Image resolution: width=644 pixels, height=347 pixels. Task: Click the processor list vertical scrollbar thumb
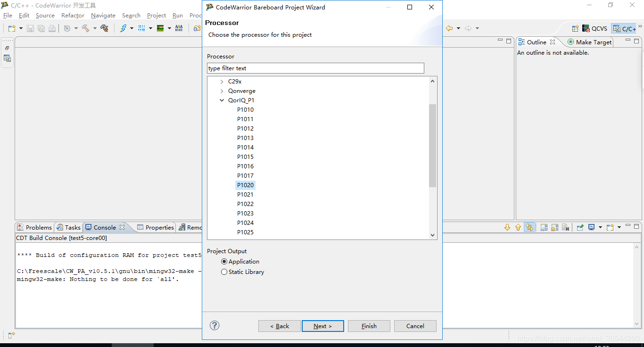click(x=432, y=145)
